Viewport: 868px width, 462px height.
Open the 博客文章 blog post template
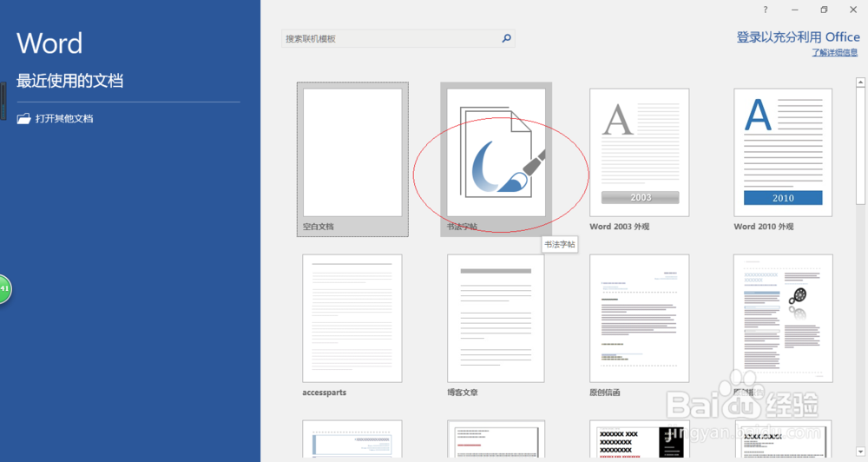pos(496,326)
